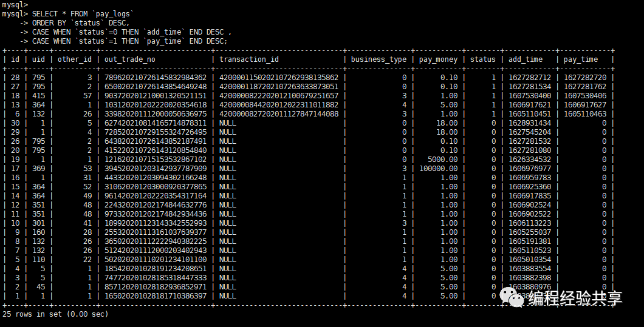Select trade number 903720201210001320521151

coord(156,96)
